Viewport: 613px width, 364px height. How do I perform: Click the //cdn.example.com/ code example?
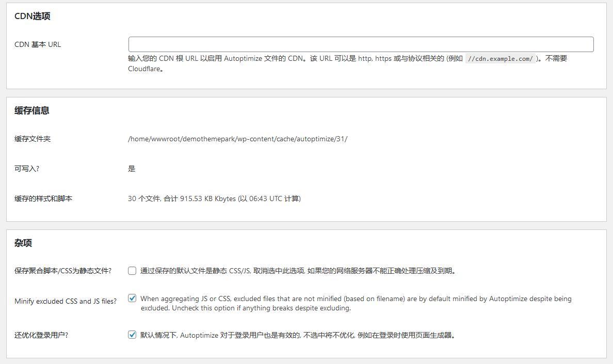point(501,58)
